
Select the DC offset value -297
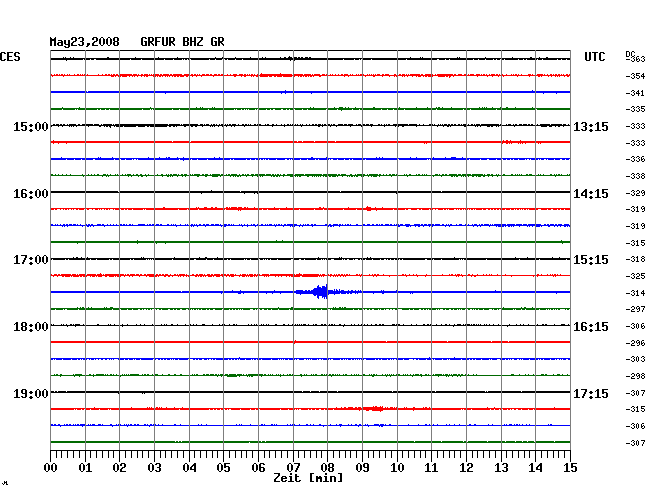(x=635, y=309)
